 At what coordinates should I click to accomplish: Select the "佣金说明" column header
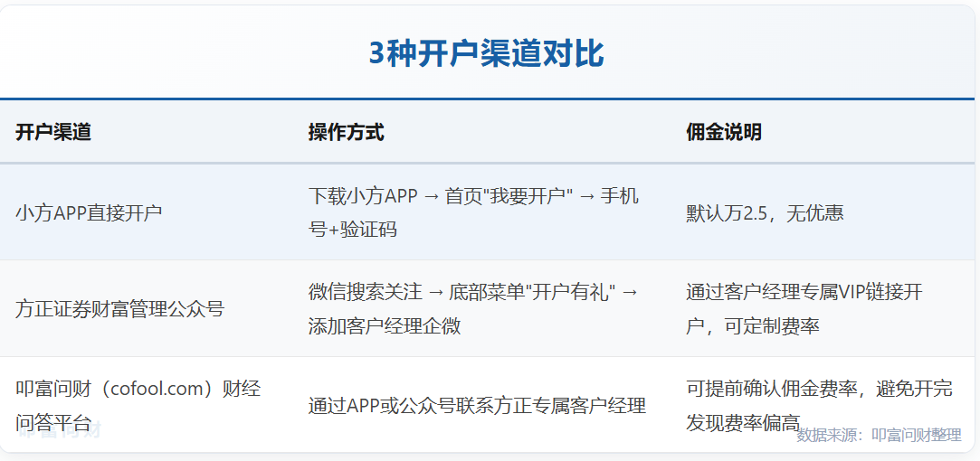724,133
